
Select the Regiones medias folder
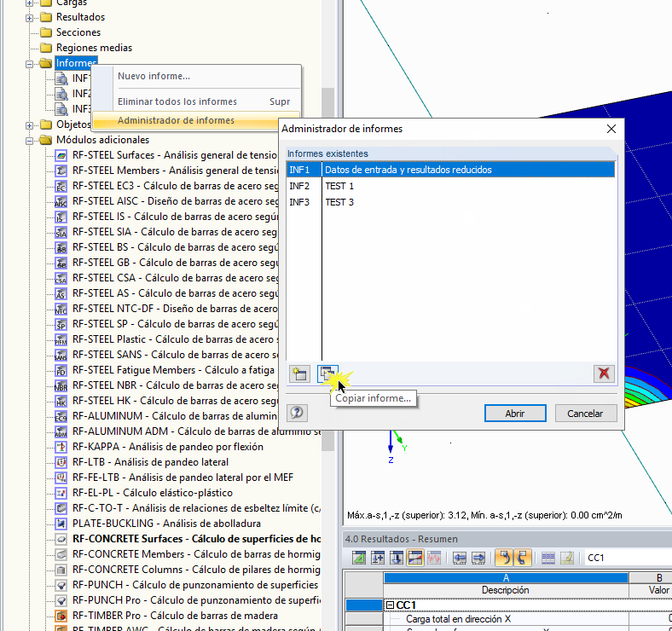coord(95,48)
